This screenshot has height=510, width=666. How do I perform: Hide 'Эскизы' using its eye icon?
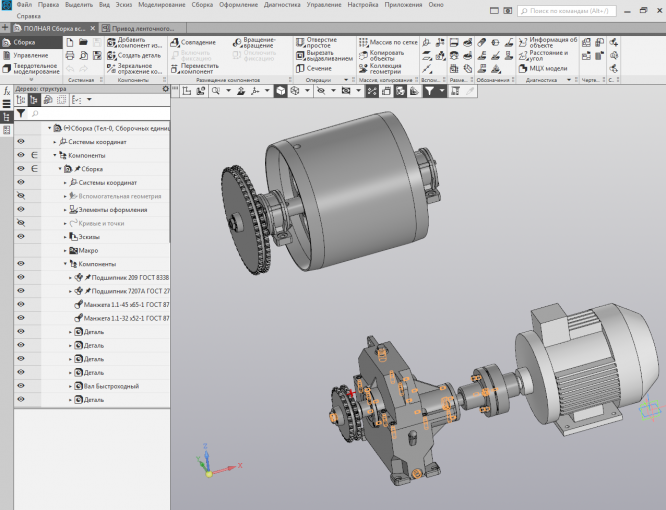point(20,236)
